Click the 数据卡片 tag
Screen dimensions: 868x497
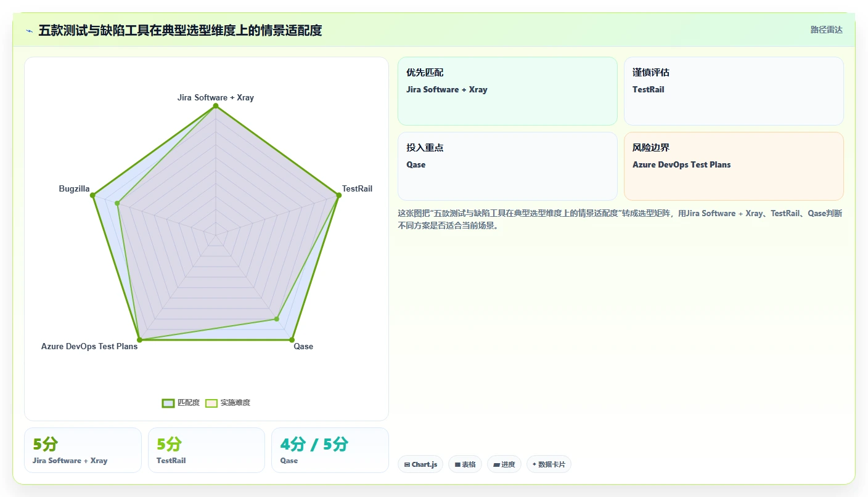coord(549,464)
